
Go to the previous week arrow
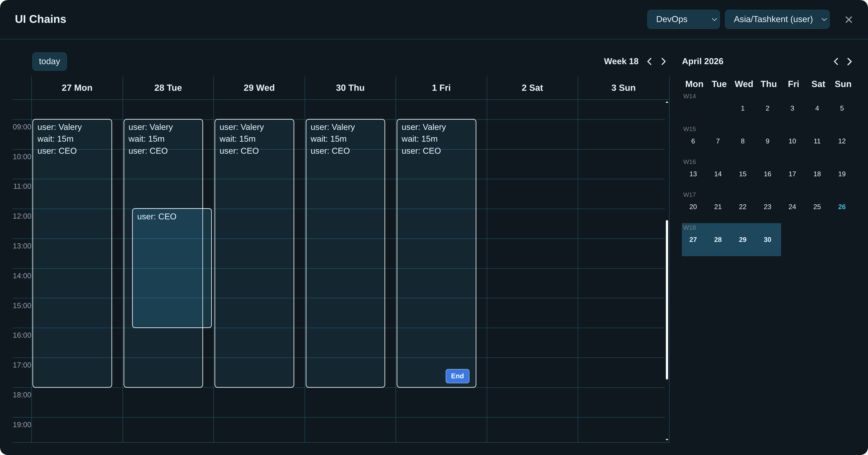[649, 61]
